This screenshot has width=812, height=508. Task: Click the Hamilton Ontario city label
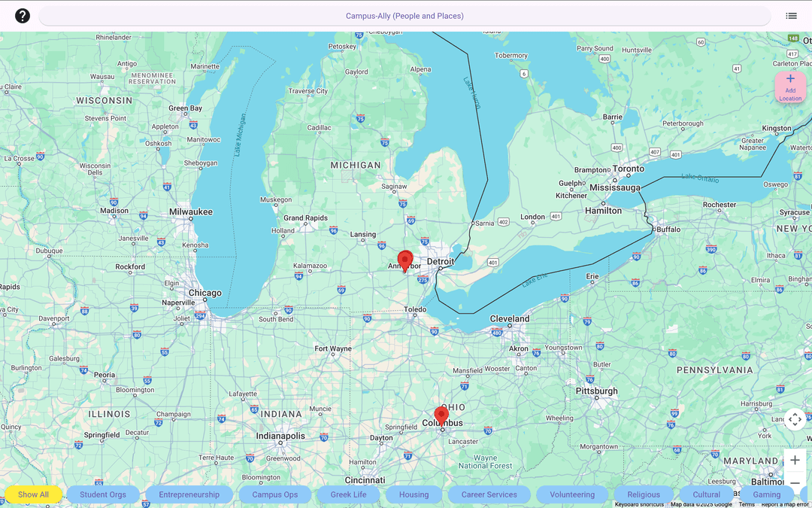click(603, 211)
